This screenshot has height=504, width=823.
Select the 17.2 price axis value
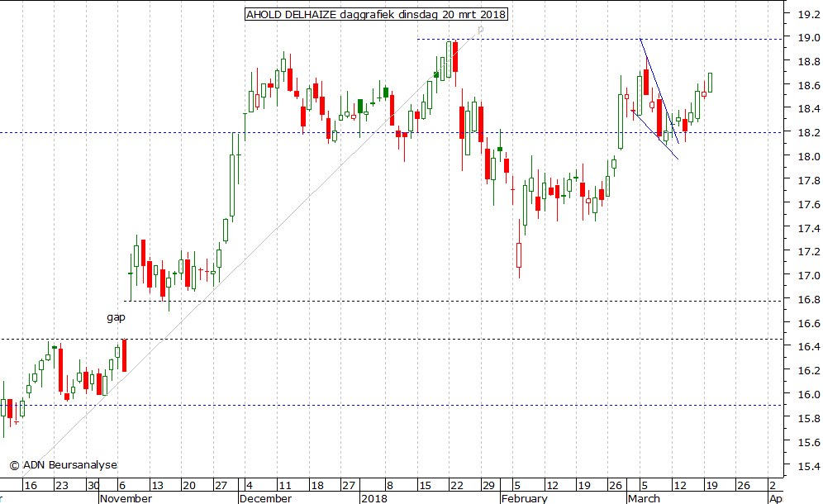click(x=809, y=252)
